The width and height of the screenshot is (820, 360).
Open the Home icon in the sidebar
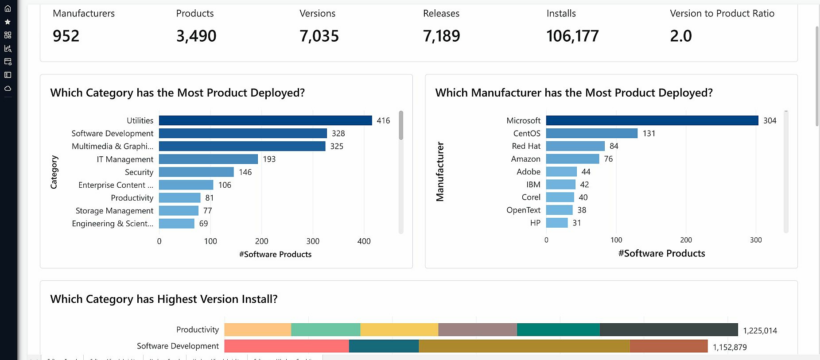pyautogui.click(x=7, y=9)
